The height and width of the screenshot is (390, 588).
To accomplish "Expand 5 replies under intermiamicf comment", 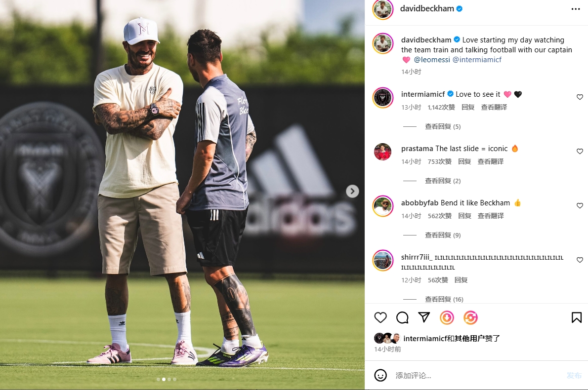I will coord(443,127).
